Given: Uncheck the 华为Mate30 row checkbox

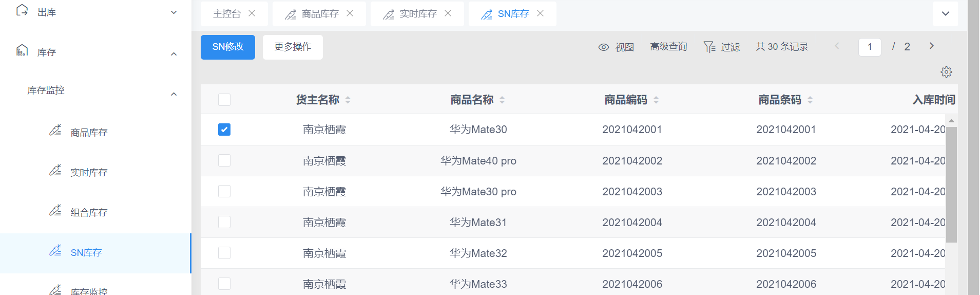Looking at the screenshot, I should (x=224, y=130).
